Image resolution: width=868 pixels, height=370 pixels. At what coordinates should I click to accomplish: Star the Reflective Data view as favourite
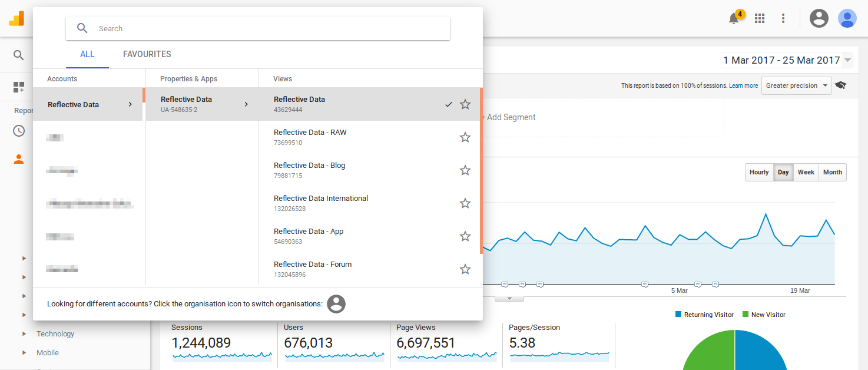click(x=465, y=104)
